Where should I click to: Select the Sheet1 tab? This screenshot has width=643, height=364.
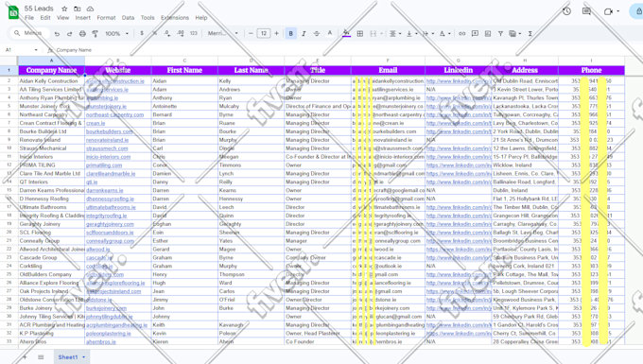pos(68,357)
